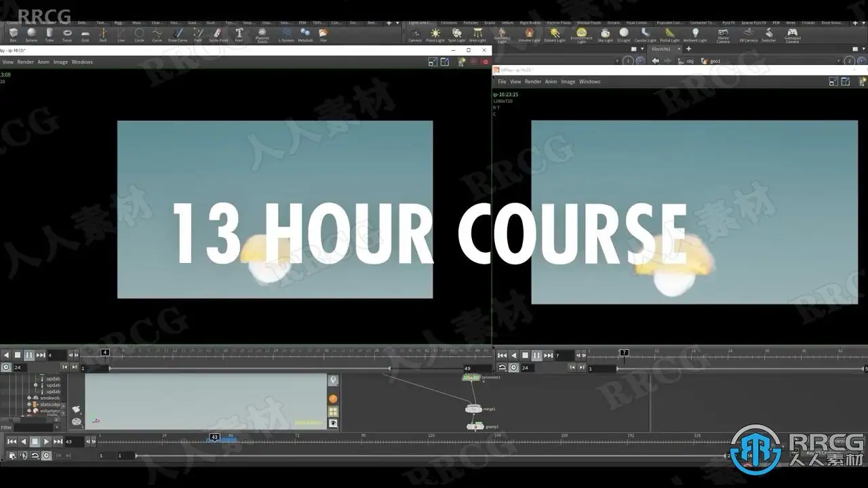Image resolution: width=868 pixels, height=488 pixels.
Task: Open Image menu in left MPlay window
Action: click(60, 62)
